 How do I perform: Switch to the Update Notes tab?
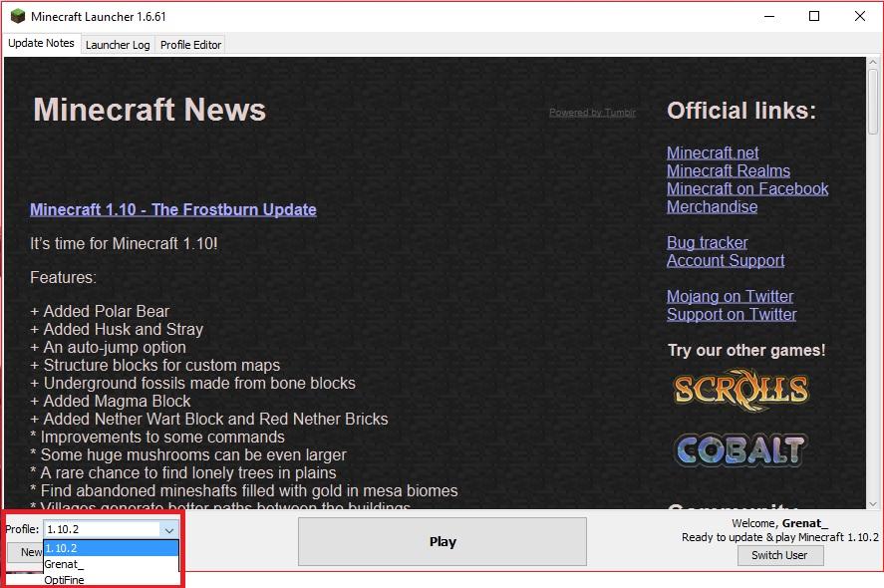(41, 44)
